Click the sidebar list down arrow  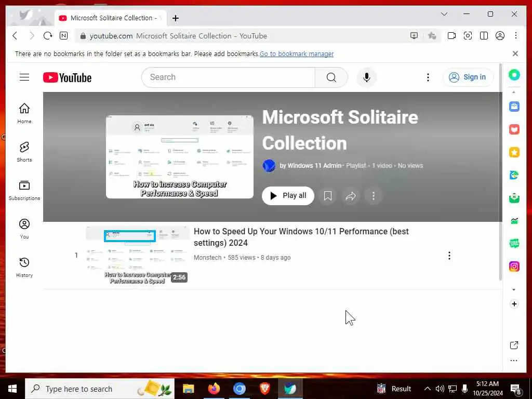tap(514, 290)
